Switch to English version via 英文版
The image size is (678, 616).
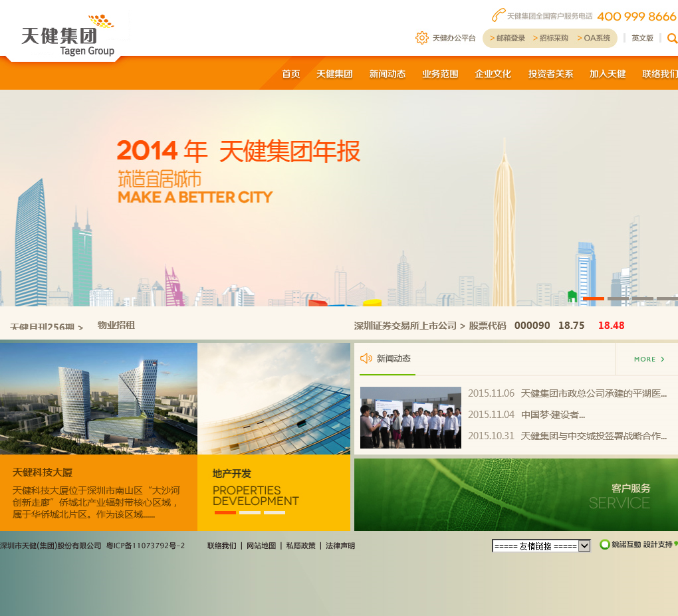coord(642,39)
